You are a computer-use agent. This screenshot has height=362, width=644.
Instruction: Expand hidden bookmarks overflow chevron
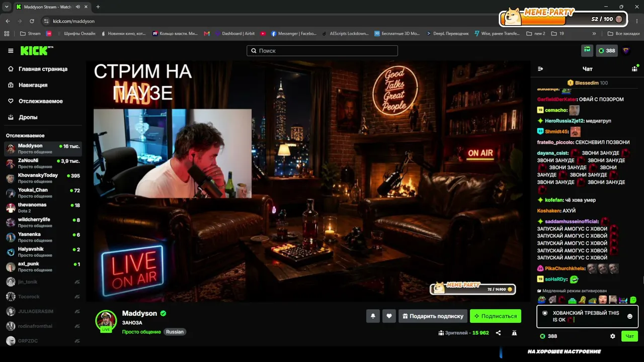(594, 34)
